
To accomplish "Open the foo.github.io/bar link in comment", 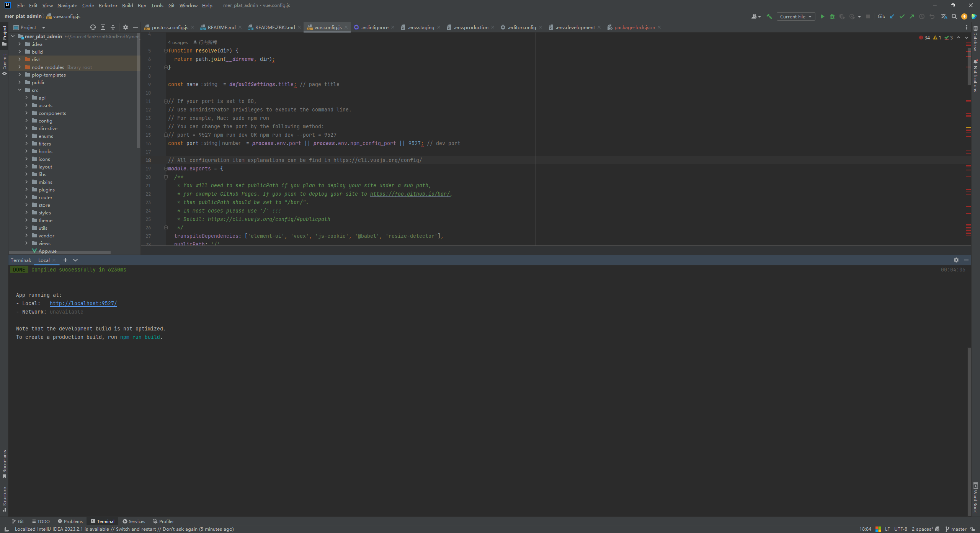I will 410,194.
